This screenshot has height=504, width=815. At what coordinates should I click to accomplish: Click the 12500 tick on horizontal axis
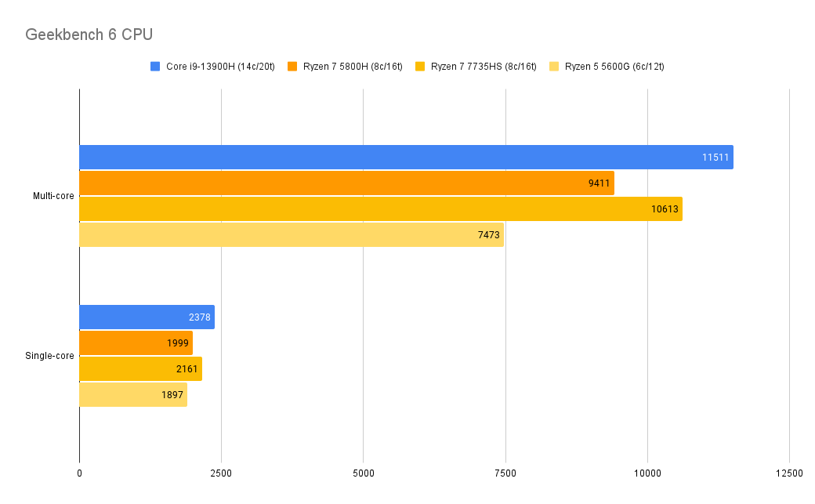pos(789,473)
